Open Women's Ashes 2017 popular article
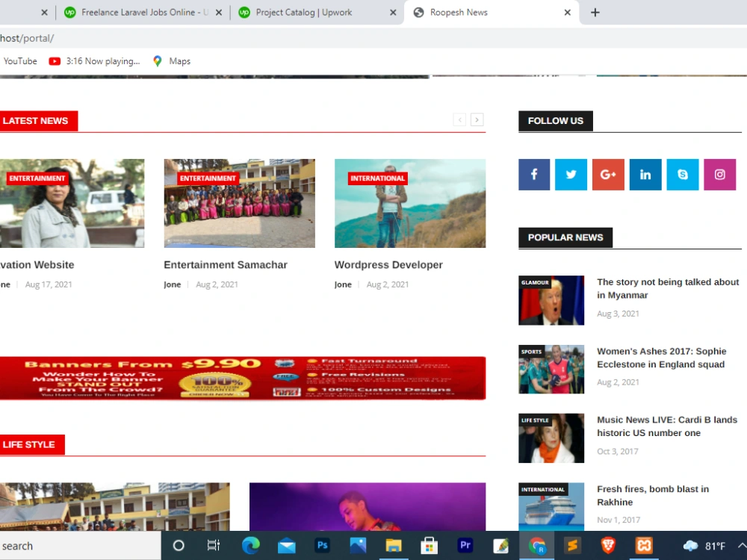The image size is (747, 560). [x=661, y=358]
